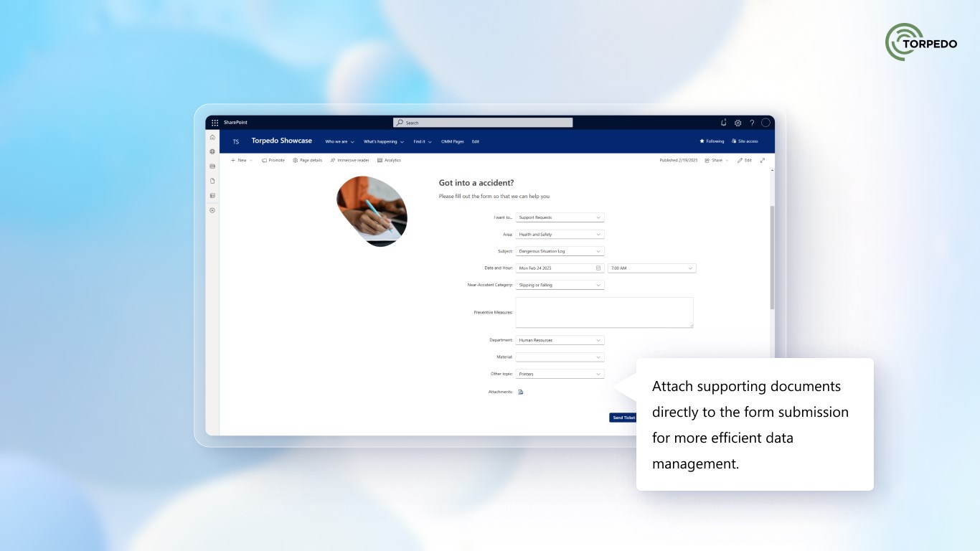Expand the Share dropdown
The height and width of the screenshot is (551, 980).
717,160
